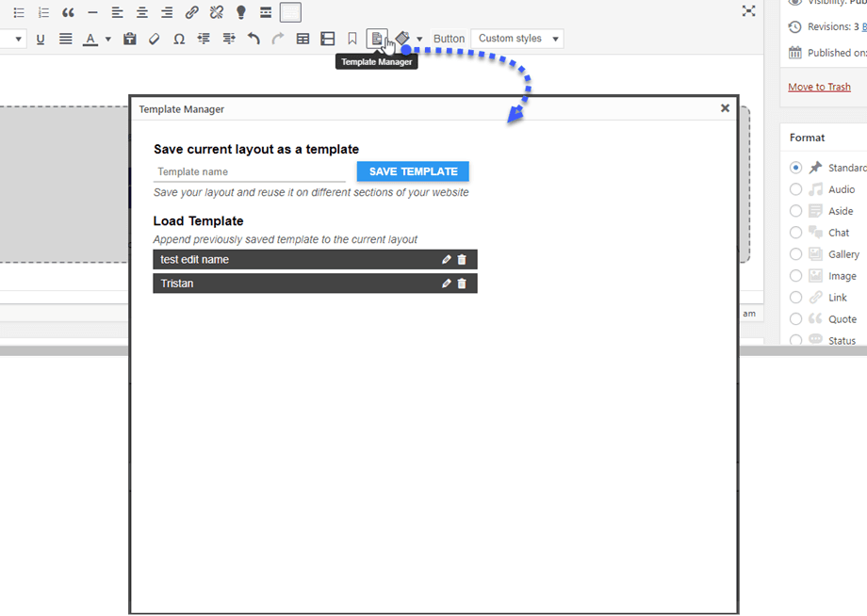The image size is (867, 616).
Task: Edit the 'test edit name' template pencil
Action: click(446, 259)
